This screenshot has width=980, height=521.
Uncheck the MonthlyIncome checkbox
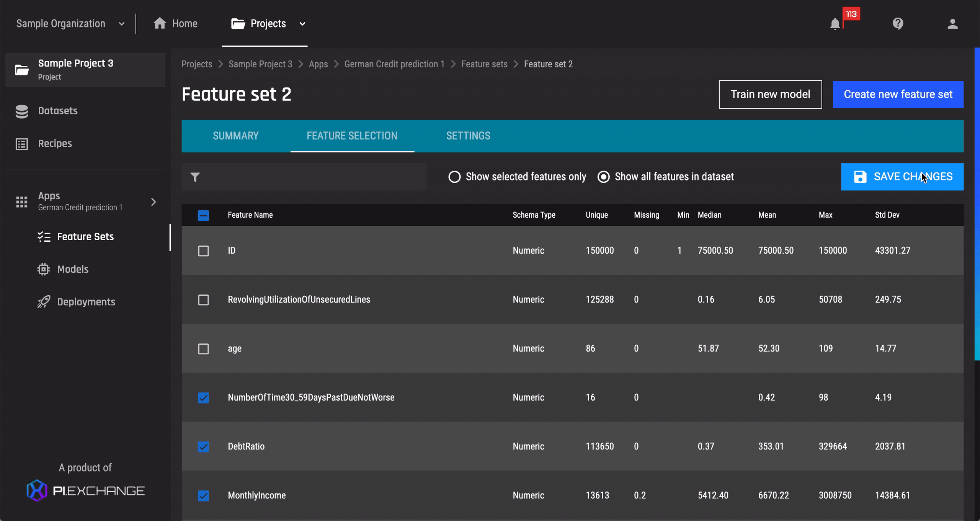coord(203,496)
